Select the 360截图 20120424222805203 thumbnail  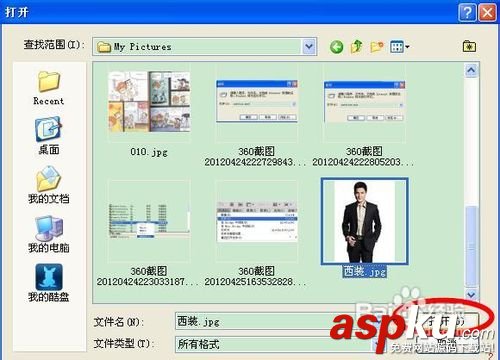(x=364, y=101)
